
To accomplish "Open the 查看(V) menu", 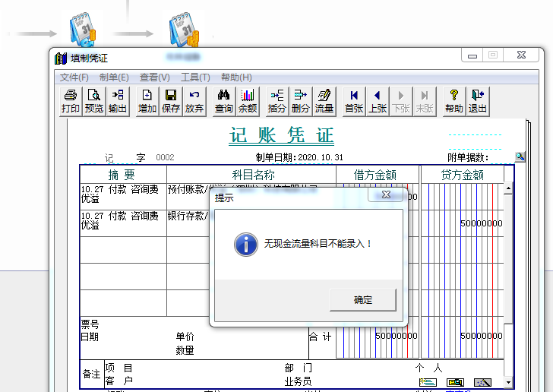I will pyautogui.click(x=154, y=77).
